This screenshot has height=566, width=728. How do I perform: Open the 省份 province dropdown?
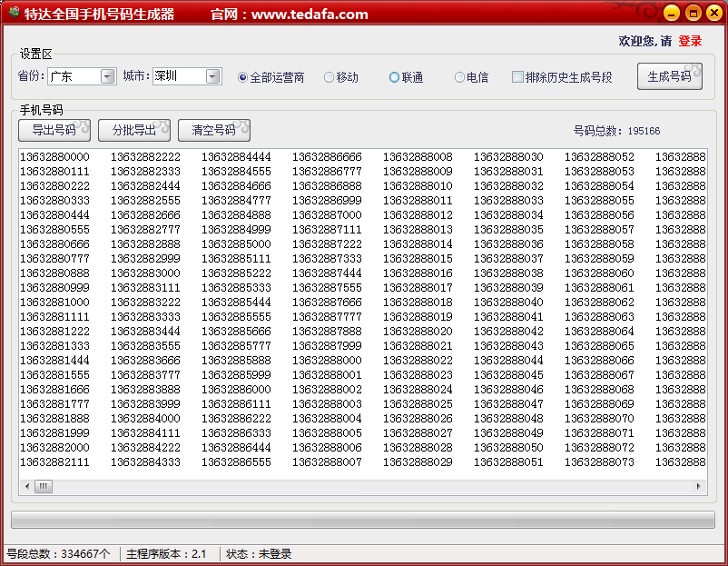tap(108, 76)
